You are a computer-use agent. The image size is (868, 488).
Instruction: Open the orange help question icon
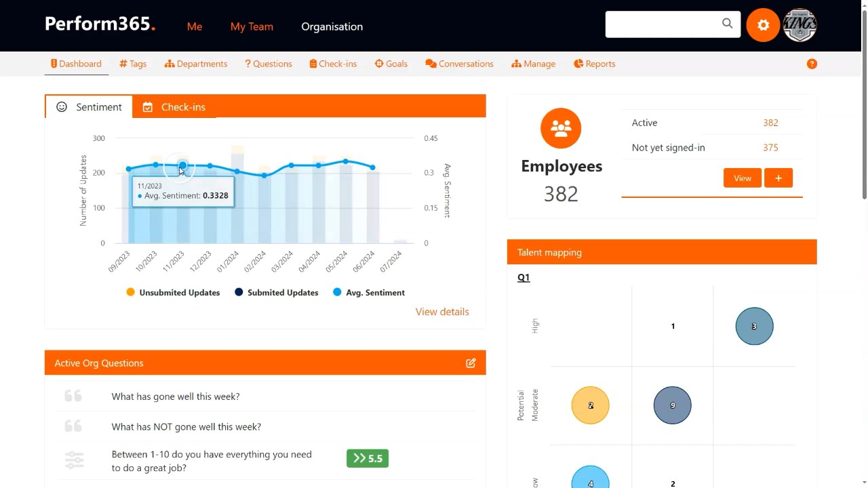coord(812,64)
